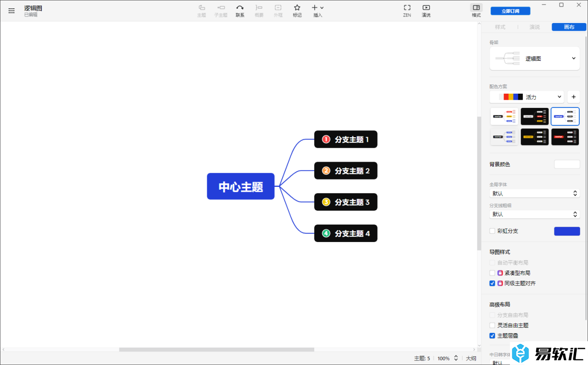Click the red number 1 marker
Image resolution: width=588 pixels, height=365 pixels.
(326, 139)
